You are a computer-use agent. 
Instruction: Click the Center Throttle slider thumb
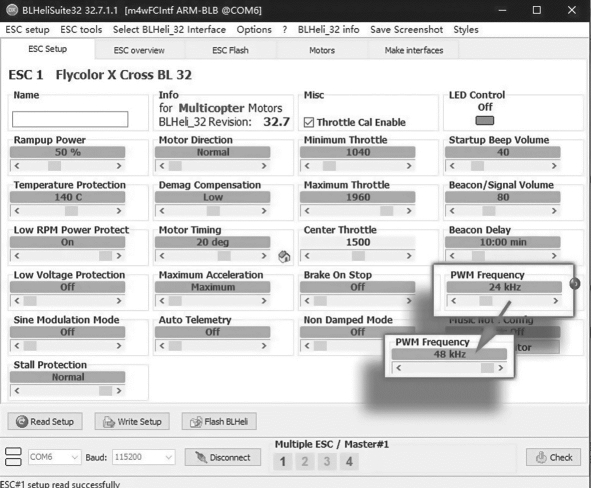pos(358,255)
